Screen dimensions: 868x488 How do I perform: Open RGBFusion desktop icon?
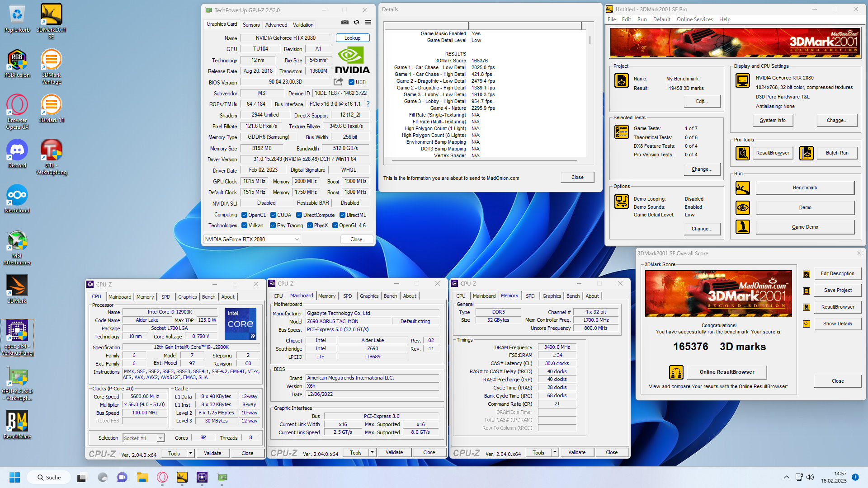point(17,64)
